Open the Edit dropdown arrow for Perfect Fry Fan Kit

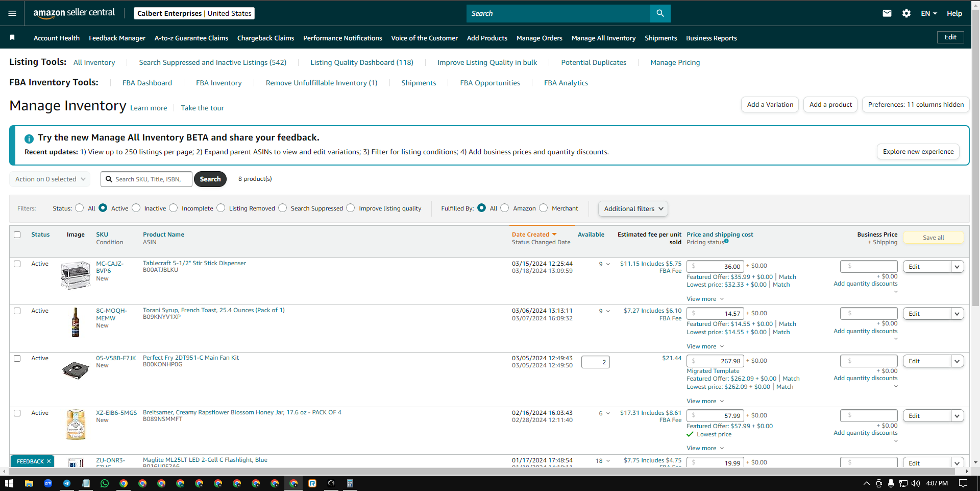coord(958,361)
